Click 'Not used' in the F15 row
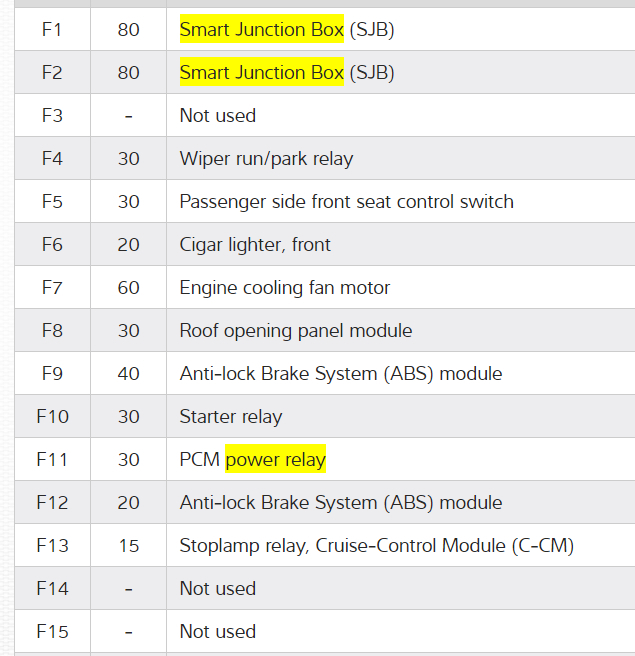 pos(217,632)
